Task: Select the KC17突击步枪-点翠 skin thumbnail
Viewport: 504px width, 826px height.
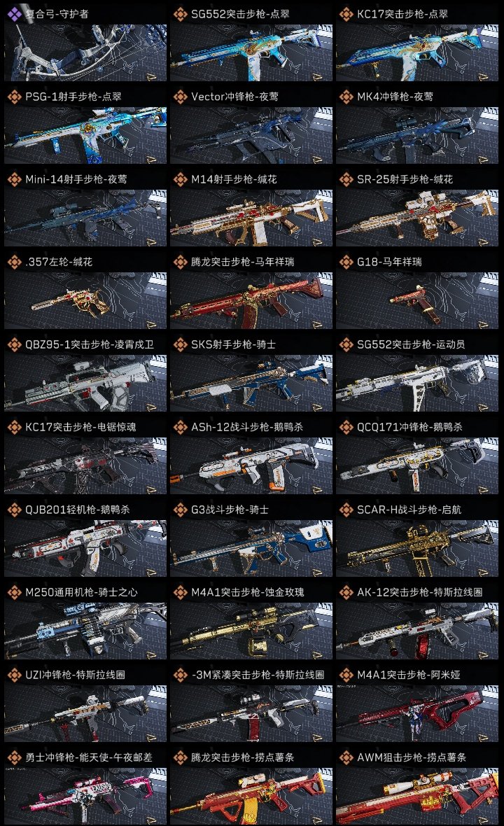Action: coord(416,52)
